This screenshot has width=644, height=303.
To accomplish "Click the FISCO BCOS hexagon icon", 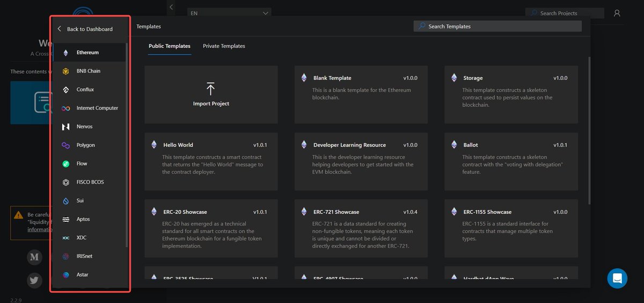I will tap(65, 182).
